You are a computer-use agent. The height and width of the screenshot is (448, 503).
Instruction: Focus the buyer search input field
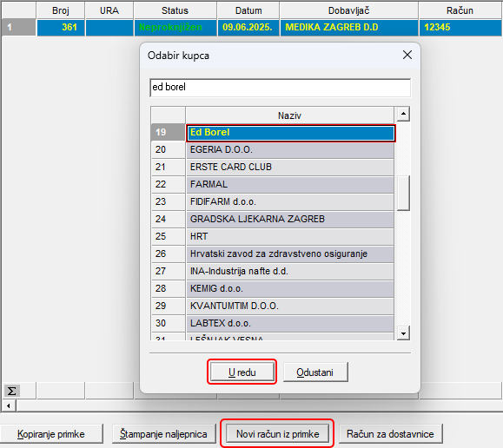(280, 88)
